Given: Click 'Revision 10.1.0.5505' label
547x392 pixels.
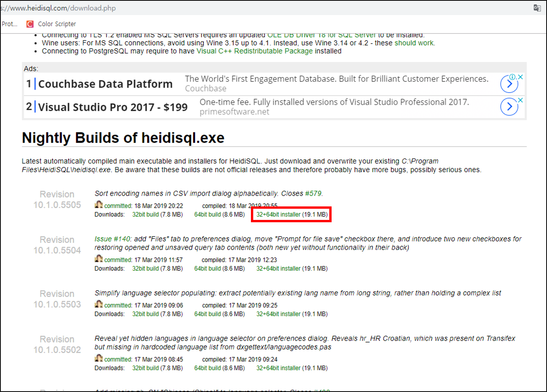Looking at the screenshot, I should [x=57, y=199].
